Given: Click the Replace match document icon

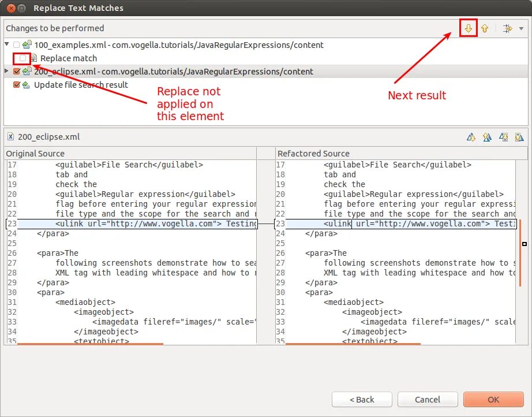Looking at the screenshot, I should point(33,58).
